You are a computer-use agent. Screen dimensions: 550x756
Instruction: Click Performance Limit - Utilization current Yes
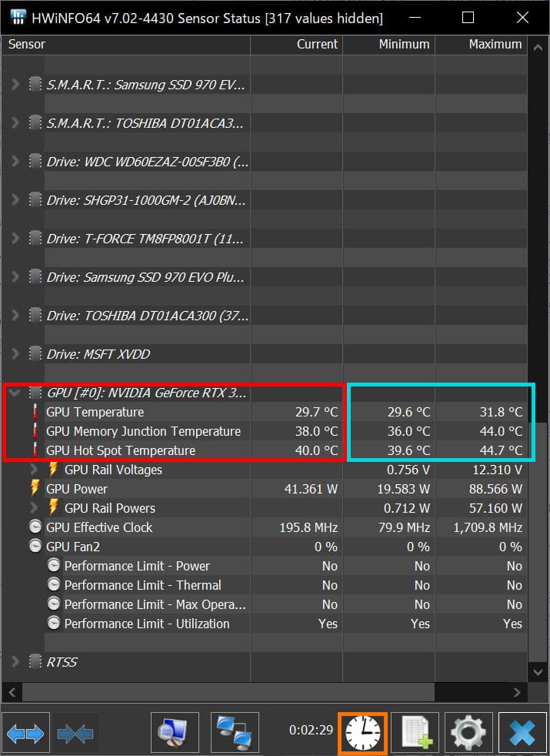(x=328, y=624)
